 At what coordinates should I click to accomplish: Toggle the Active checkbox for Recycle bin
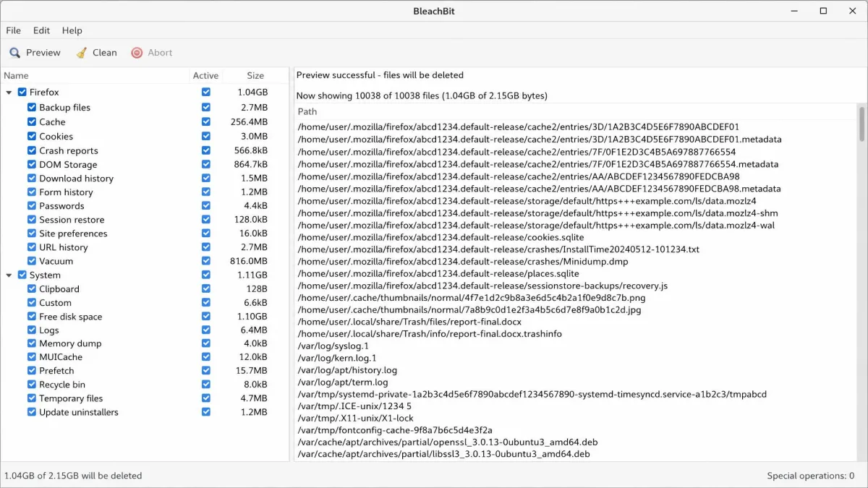coord(206,385)
